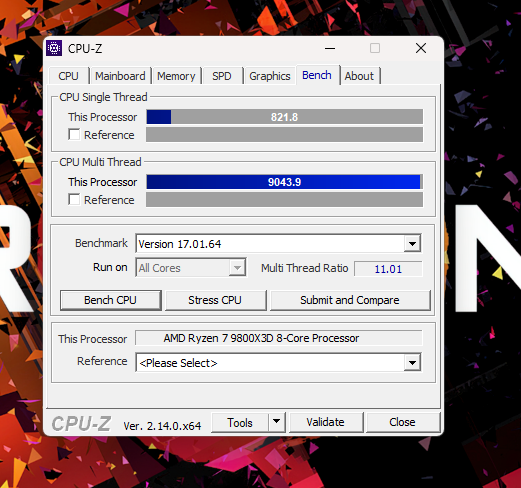The image size is (521, 488).
Task: Open the Reference Please Select dropdown
Action: [x=278, y=362]
